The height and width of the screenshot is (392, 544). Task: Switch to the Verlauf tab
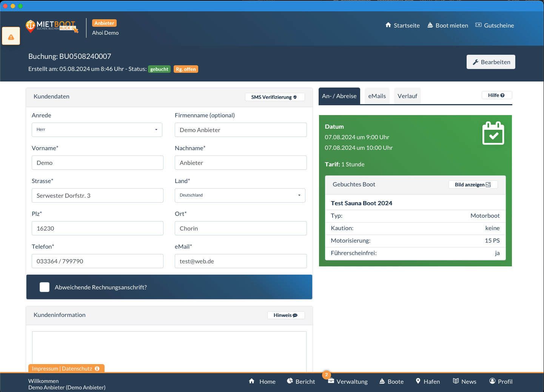click(407, 96)
